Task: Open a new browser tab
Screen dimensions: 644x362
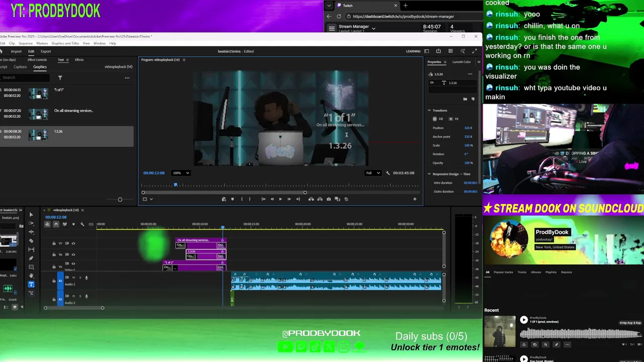Action: [405, 6]
